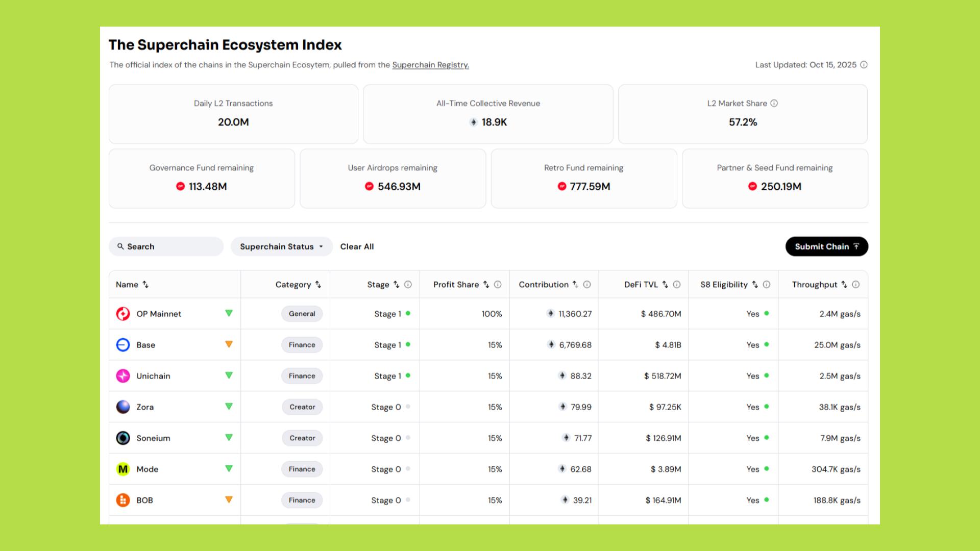Sort table by Name column
The height and width of the screenshot is (551, 980).
(145, 285)
